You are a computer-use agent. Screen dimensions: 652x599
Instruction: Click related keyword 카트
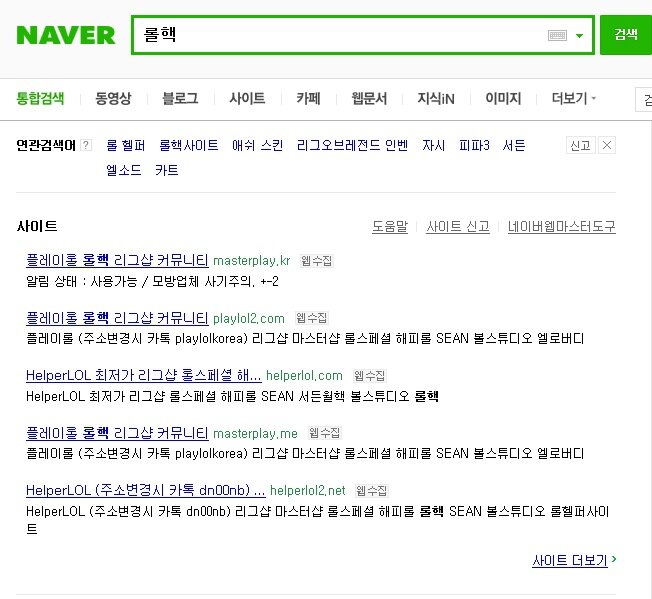tap(166, 170)
